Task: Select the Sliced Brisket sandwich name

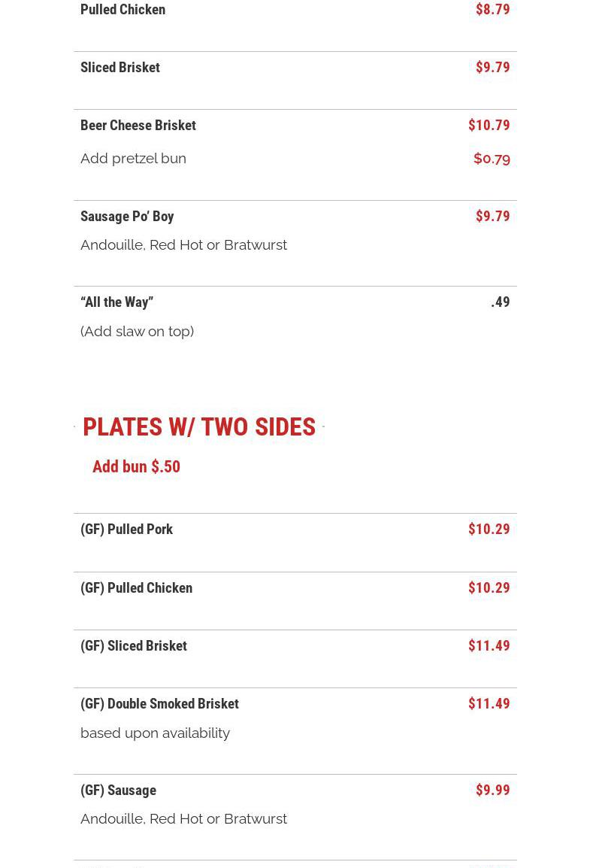Action: click(x=120, y=68)
